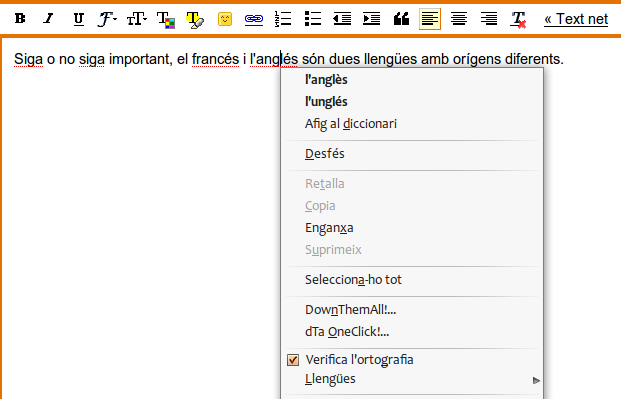
Task: Create a bulleted list
Action: click(313, 19)
